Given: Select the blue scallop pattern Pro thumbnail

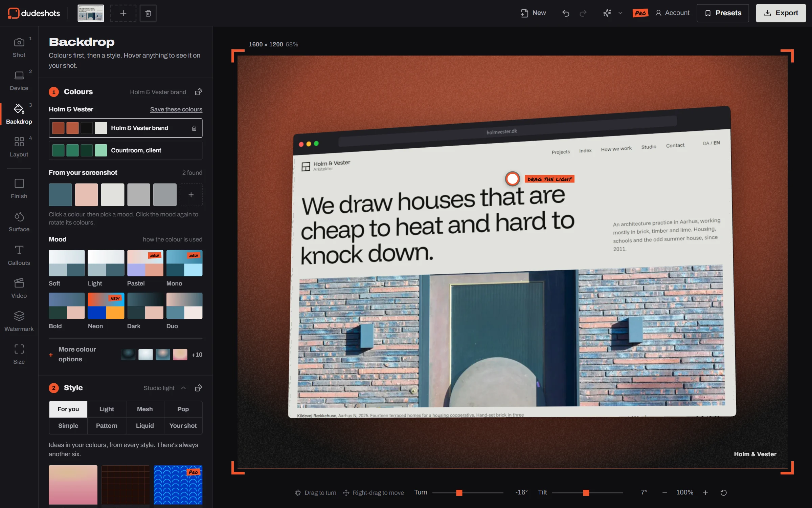Looking at the screenshot, I should (178, 485).
